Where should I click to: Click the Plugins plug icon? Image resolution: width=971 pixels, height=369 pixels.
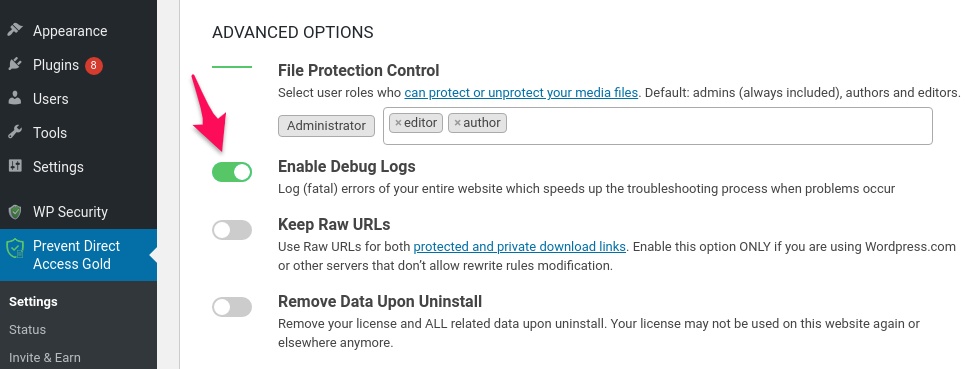tap(15, 64)
